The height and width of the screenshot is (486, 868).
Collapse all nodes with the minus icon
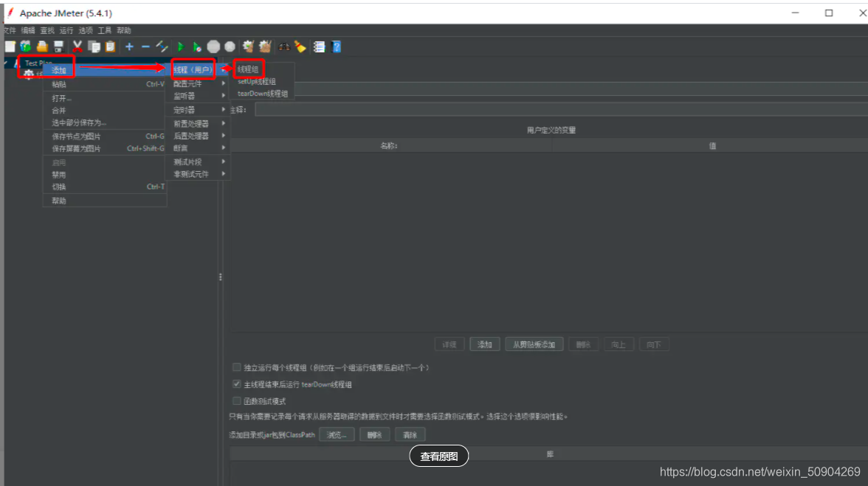pyautogui.click(x=145, y=46)
